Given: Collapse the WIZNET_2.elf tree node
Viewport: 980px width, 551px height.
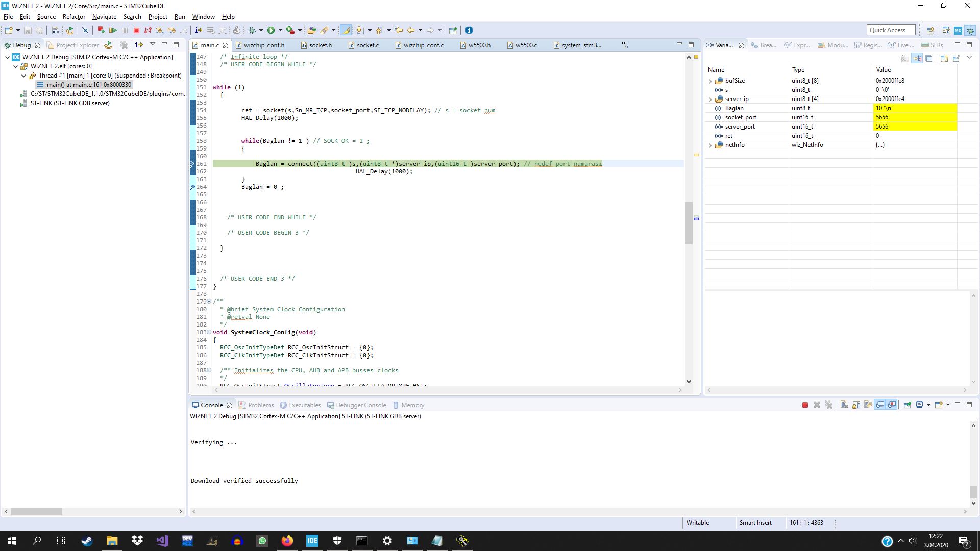Looking at the screenshot, I should tap(15, 66).
